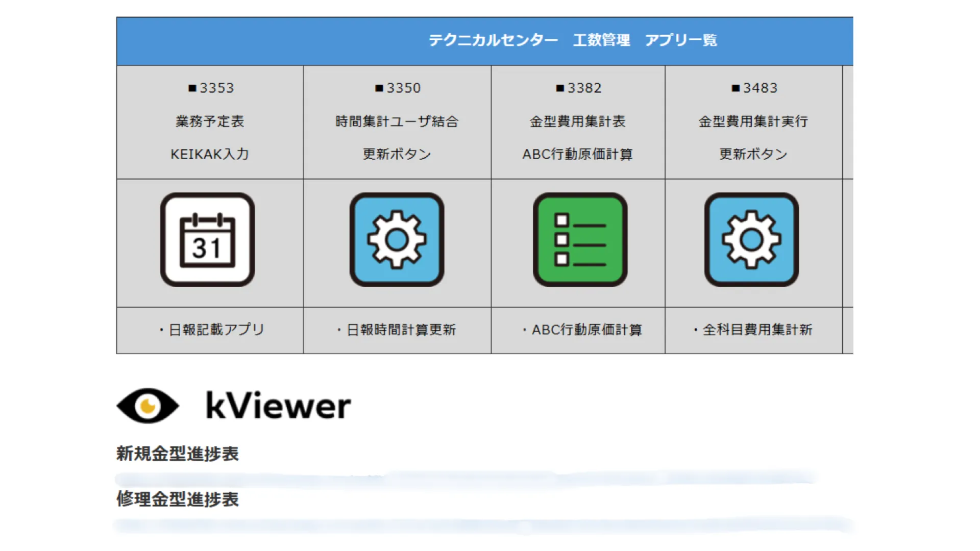Click the テクニカルセンター 工数管理 header banner
The image size is (980, 551).
[x=572, y=40]
